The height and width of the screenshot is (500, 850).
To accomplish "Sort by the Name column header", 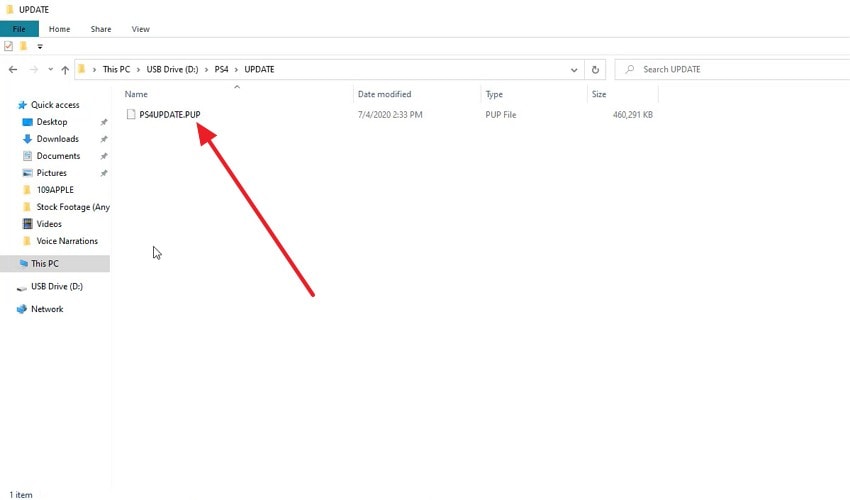I will coord(136,94).
